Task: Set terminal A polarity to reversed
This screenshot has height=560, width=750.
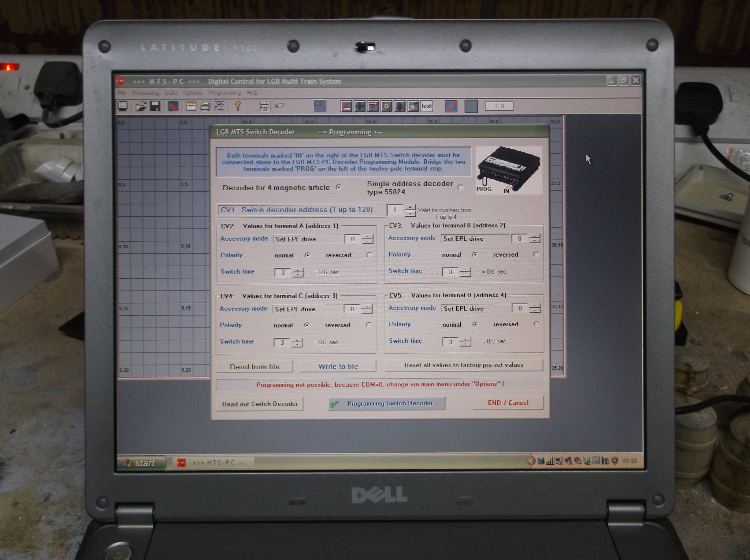Action: coord(369,255)
